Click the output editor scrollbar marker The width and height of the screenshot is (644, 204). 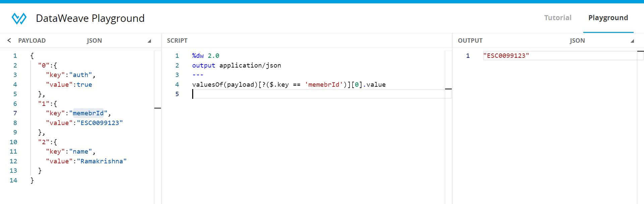pos(640,51)
